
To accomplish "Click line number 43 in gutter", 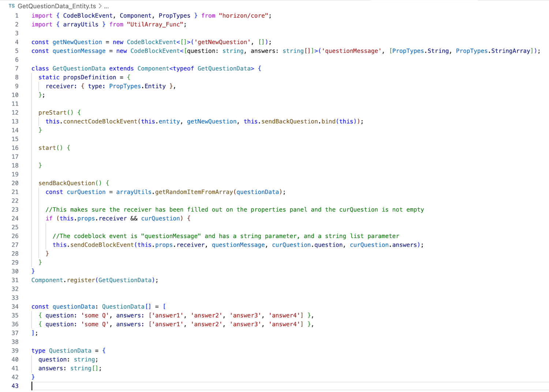I will click(15, 386).
